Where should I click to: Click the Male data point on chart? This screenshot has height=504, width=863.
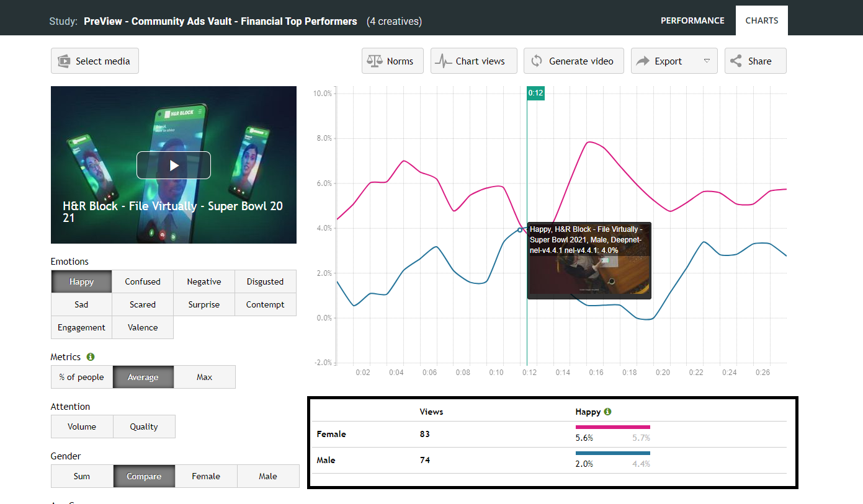(520, 230)
